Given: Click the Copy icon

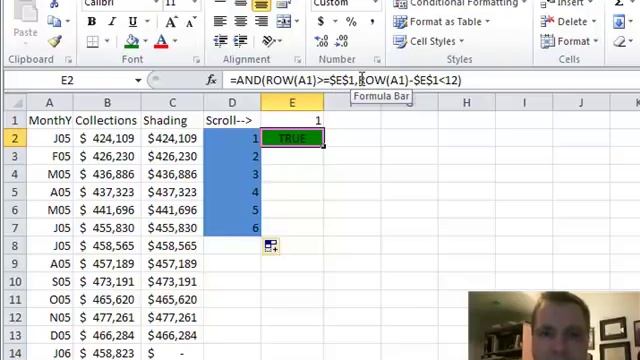Looking at the screenshot, I should click(x=54, y=21).
